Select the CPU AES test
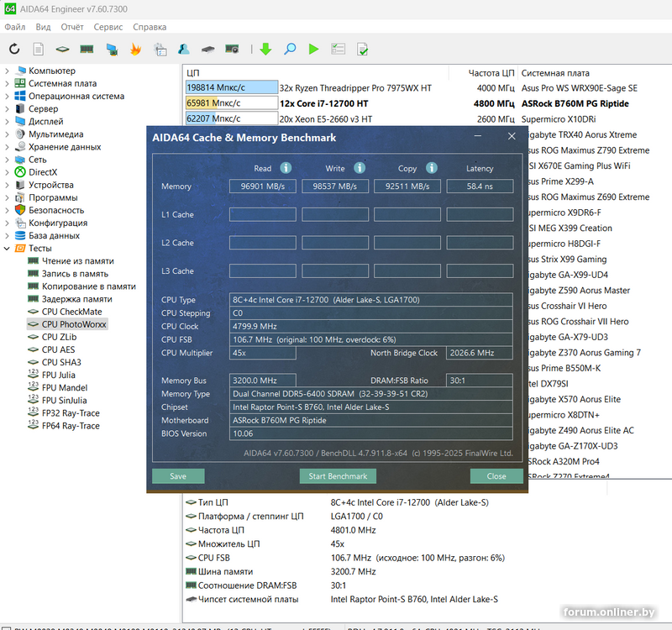The image size is (672, 630). pos(58,349)
